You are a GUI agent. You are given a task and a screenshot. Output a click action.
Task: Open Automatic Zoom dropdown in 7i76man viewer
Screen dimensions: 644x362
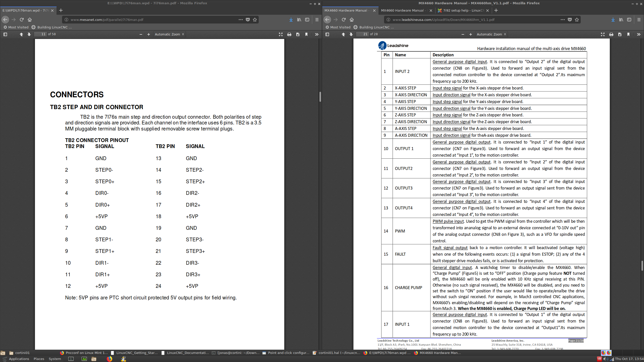coord(169,34)
